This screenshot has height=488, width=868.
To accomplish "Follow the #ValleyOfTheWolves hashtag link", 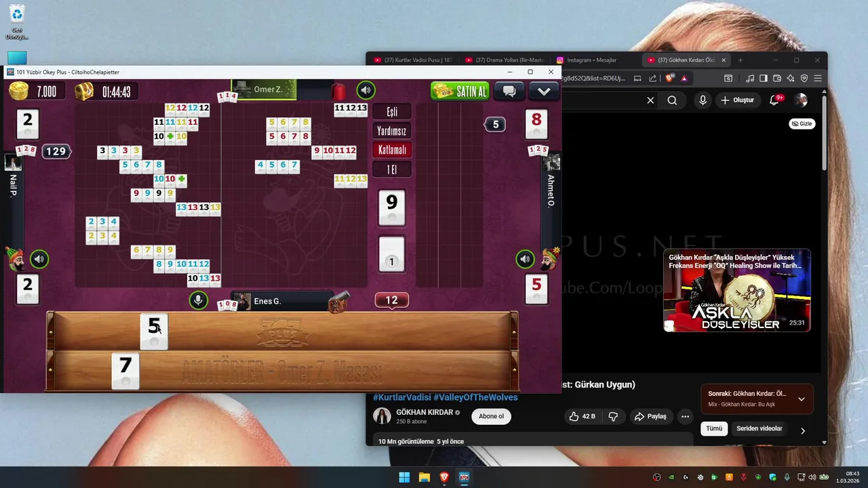I will [475, 398].
